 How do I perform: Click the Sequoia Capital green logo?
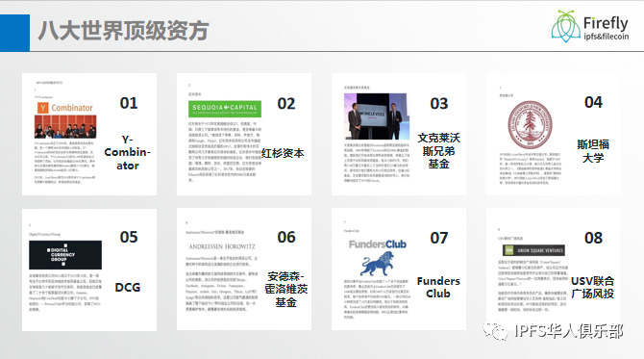pyautogui.click(x=225, y=109)
